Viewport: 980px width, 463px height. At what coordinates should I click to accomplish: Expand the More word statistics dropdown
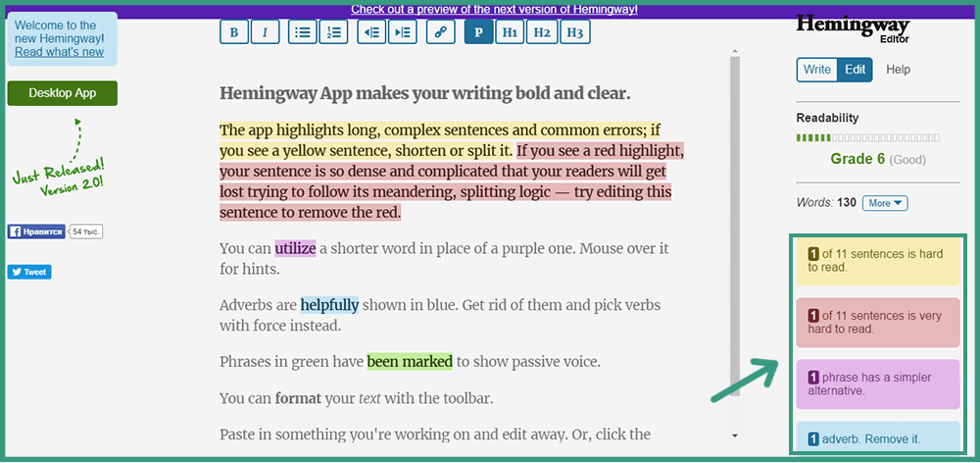click(x=884, y=203)
